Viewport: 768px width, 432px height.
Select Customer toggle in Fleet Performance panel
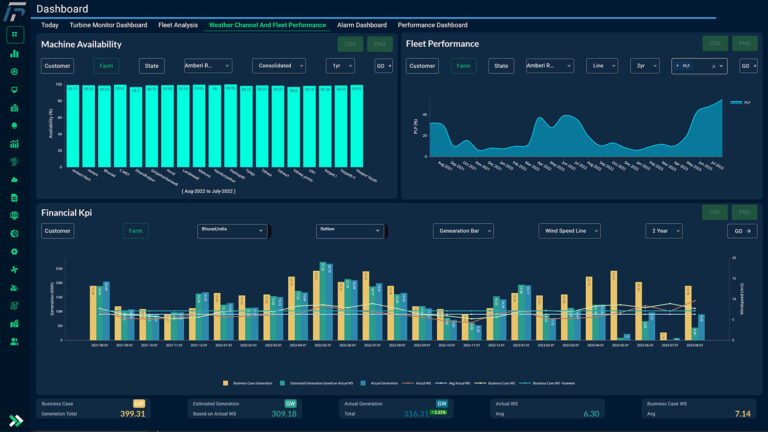coord(422,66)
